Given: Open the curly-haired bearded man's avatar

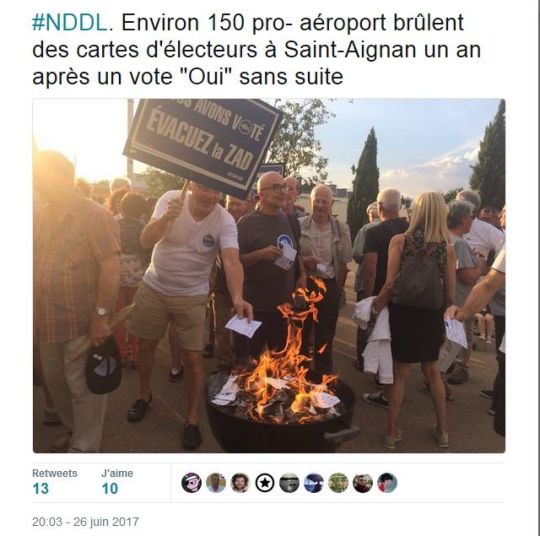Looking at the screenshot, I should click(x=240, y=483).
